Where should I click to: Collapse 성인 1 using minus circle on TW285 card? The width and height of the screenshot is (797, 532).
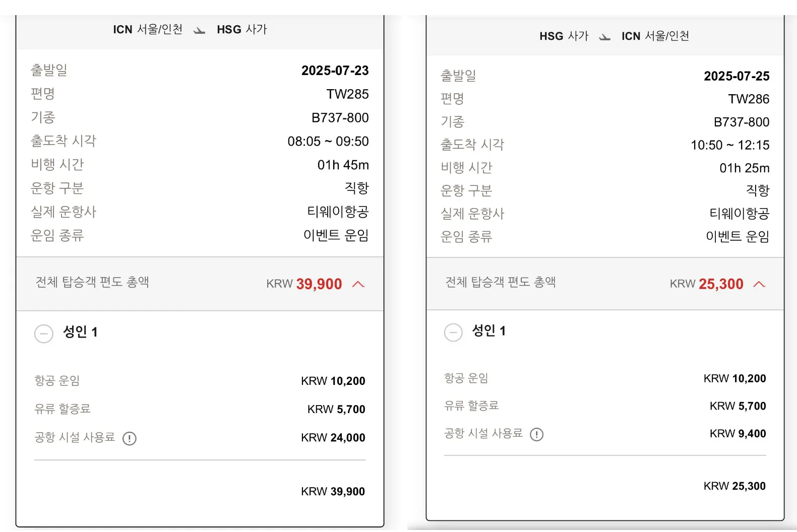point(44,334)
